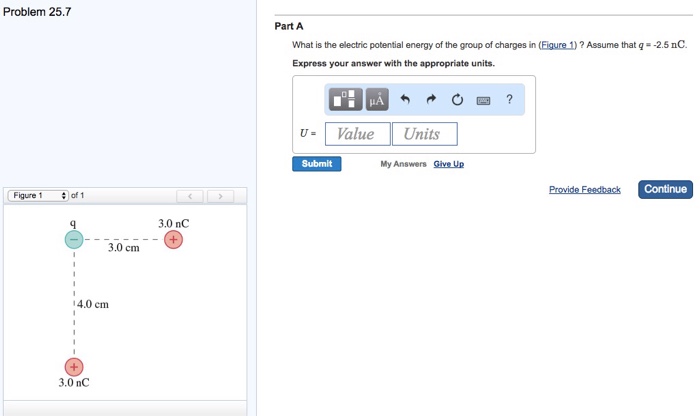
Task: Click the redo arrow icon
Action: [431, 99]
